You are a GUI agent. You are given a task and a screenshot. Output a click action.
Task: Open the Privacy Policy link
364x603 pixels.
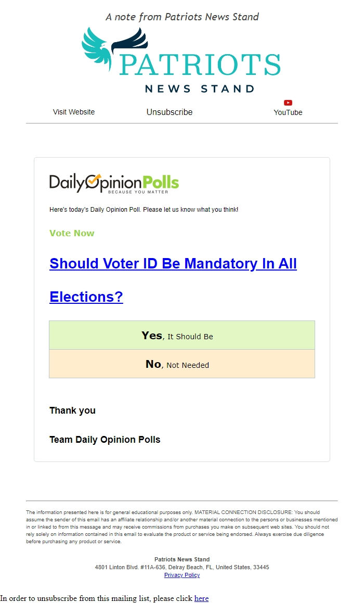coord(182,575)
